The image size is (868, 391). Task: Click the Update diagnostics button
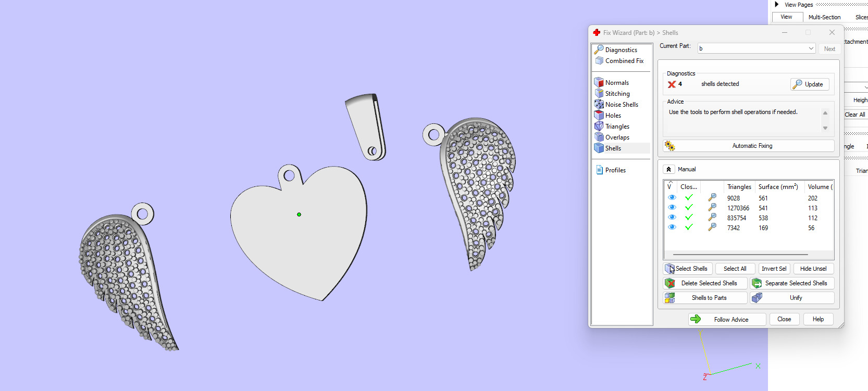pos(810,84)
